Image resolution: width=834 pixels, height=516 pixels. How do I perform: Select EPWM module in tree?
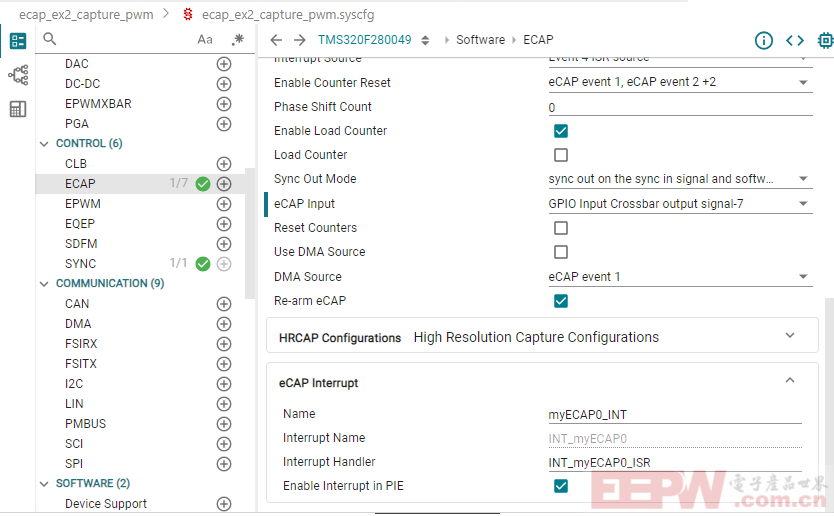[82, 204]
